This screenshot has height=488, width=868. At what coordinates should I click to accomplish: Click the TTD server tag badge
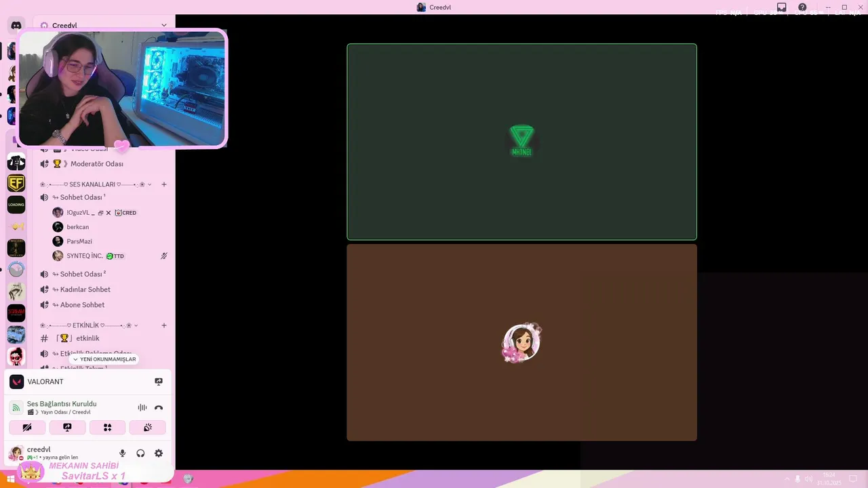(x=115, y=256)
